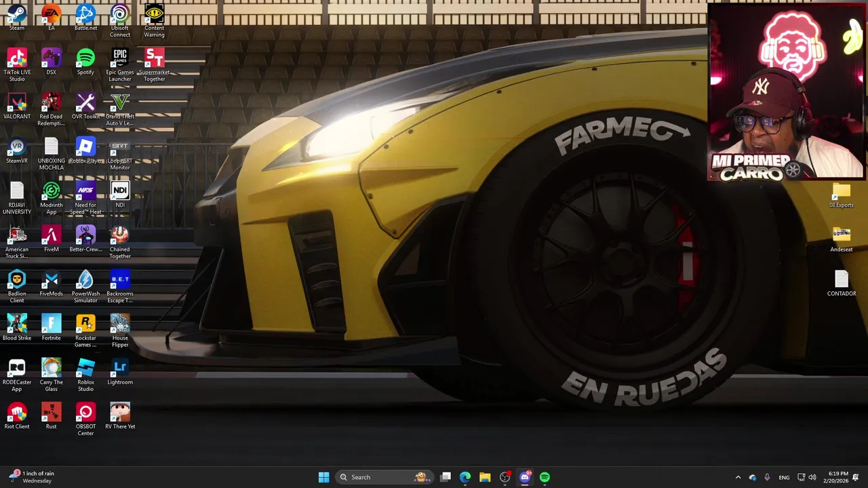Screen dimensions: 868x488
Task: Open TikTok LIVE Studio shortcut
Action: 17,65
